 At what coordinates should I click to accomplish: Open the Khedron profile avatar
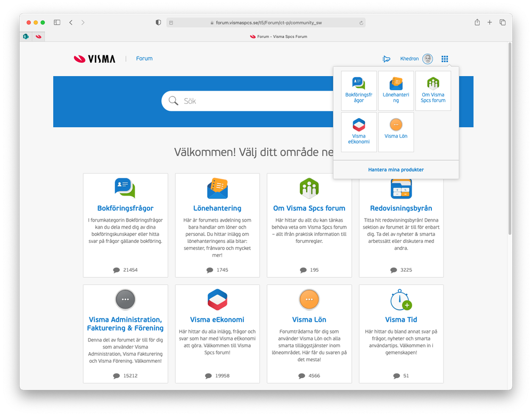tap(428, 59)
